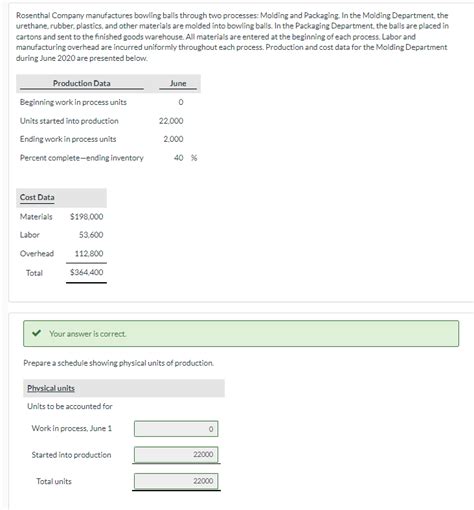This screenshot has width=474, height=510.
Task: Click the green checkmark icon
Action: point(36,333)
